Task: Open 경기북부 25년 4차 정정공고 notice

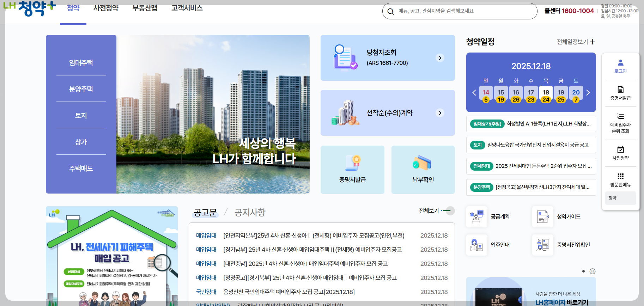Action: (310, 278)
